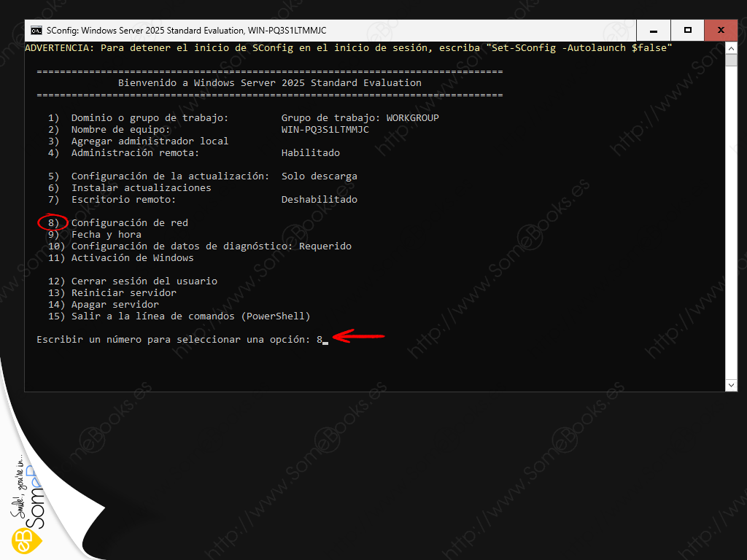Click the scrollbar down arrow
This screenshot has width=747, height=560.
click(x=732, y=385)
